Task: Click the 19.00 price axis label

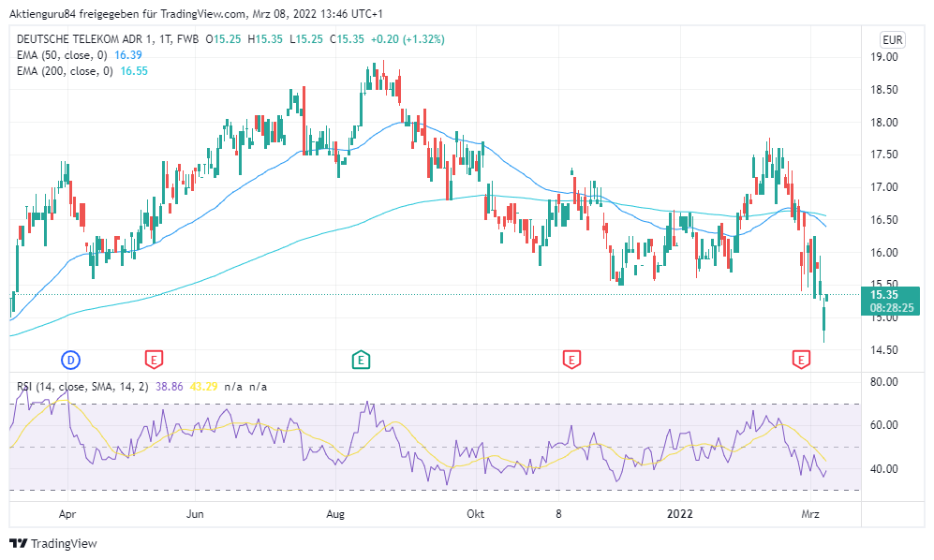Action: [884, 57]
